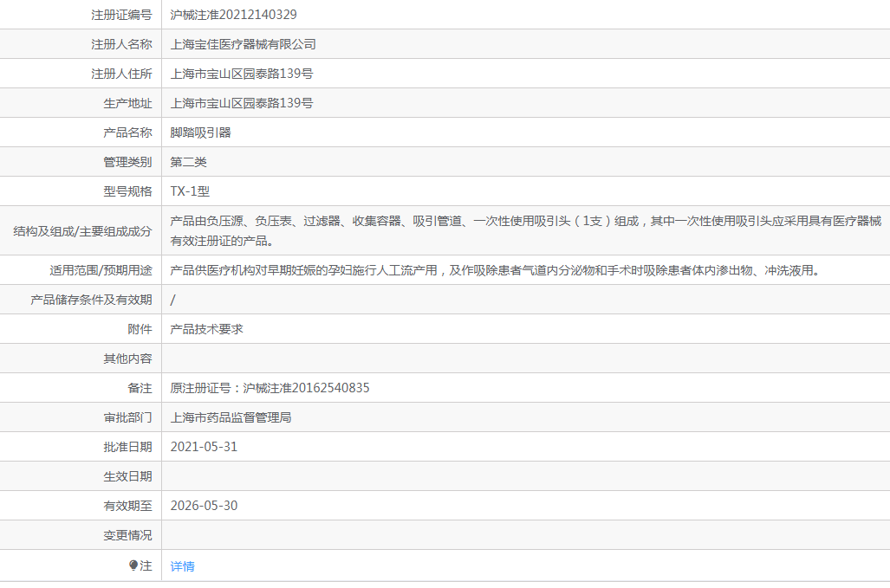This screenshot has height=588, width=890.
Task: Click the slash value for storage conditions
Action: coord(173,300)
